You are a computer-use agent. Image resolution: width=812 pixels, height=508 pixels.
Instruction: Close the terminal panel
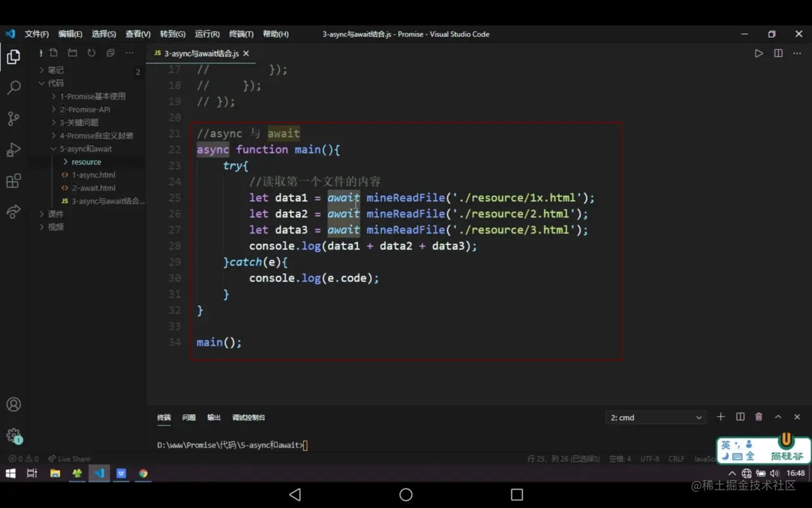click(x=797, y=417)
